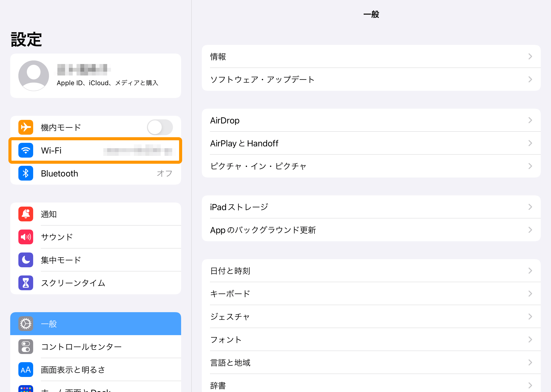Image resolution: width=551 pixels, height=392 pixels.
Task: Tap the オフ Bluetooth status text
Action: point(165,173)
